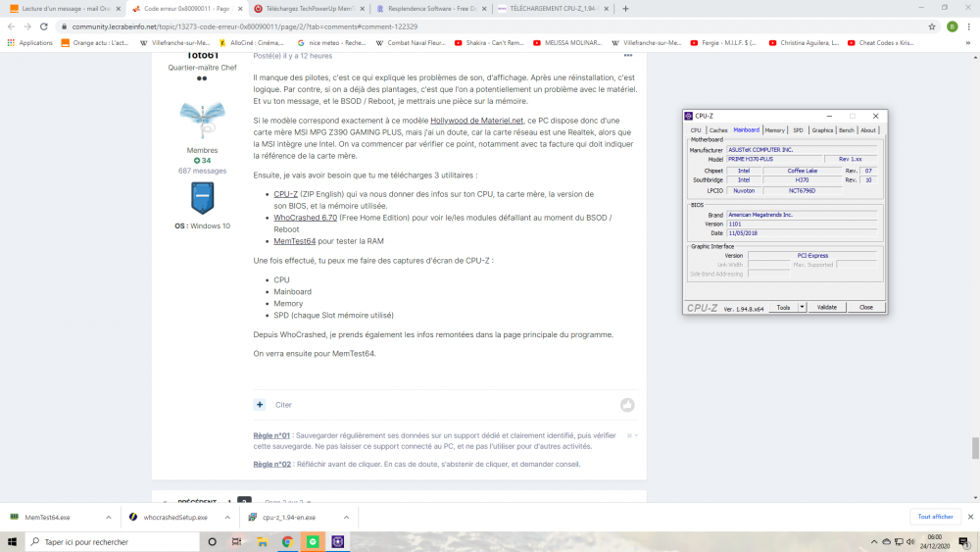Image resolution: width=980 pixels, height=552 pixels.
Task: Click Tout afficher downloads button
Action: [935, 517]
